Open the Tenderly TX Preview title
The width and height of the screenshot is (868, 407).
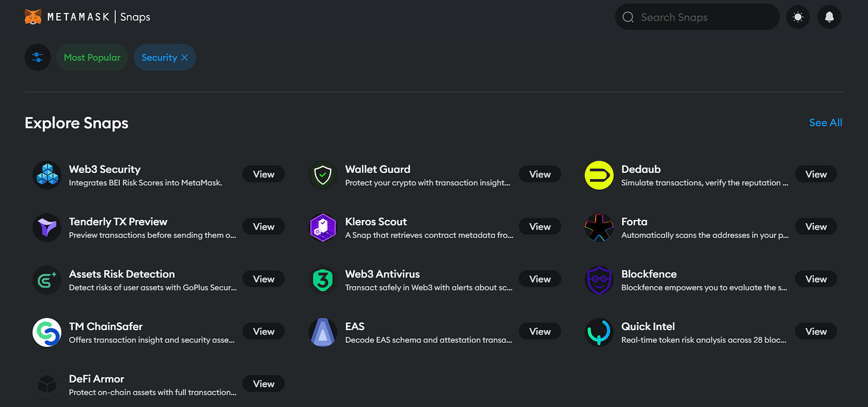click(118, 222)
